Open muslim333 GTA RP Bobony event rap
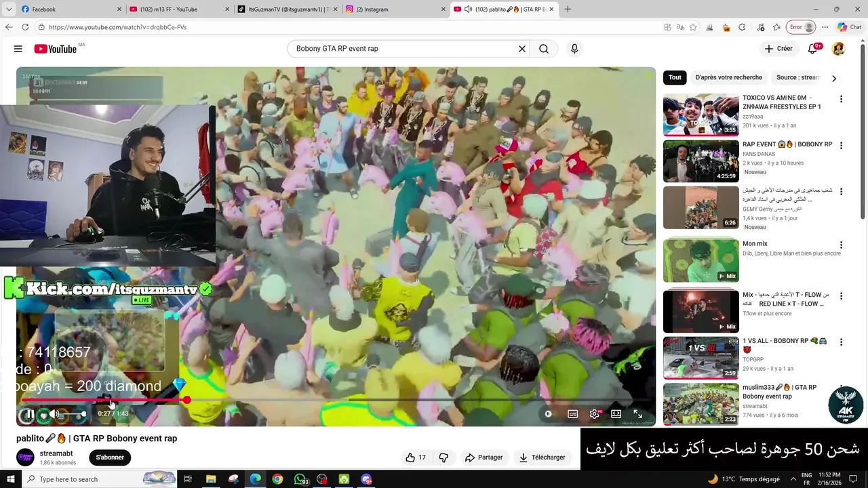The image size is (868, 488). pos(780,392)
